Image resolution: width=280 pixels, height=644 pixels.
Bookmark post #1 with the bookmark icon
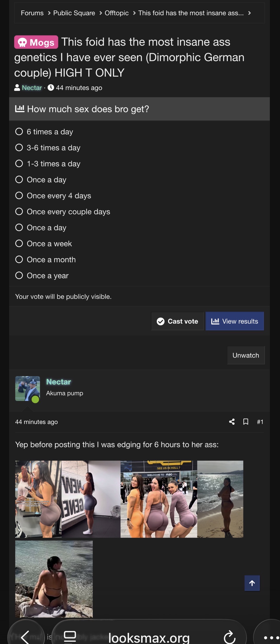246,422
